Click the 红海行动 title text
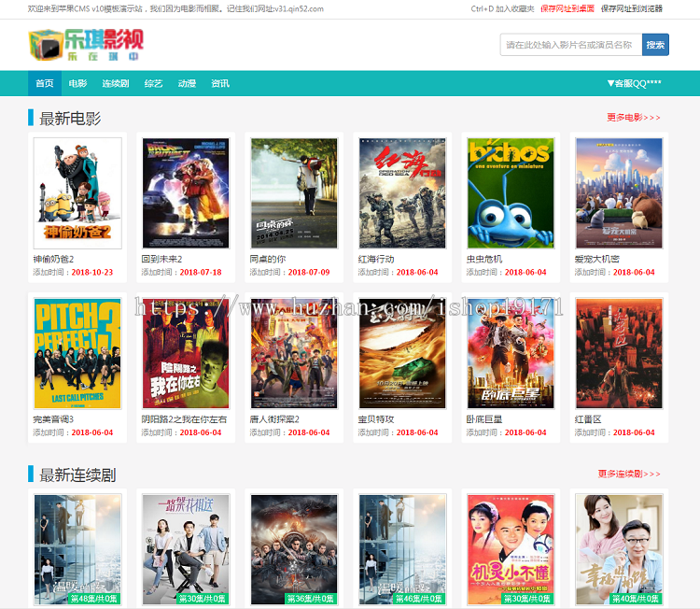This screenshot has width=700, height=609. click(376, 259)
